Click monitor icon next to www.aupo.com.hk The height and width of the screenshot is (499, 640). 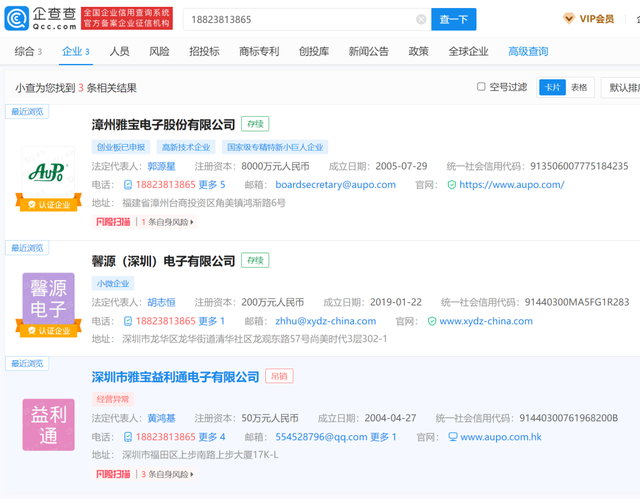tap(453, 437)
